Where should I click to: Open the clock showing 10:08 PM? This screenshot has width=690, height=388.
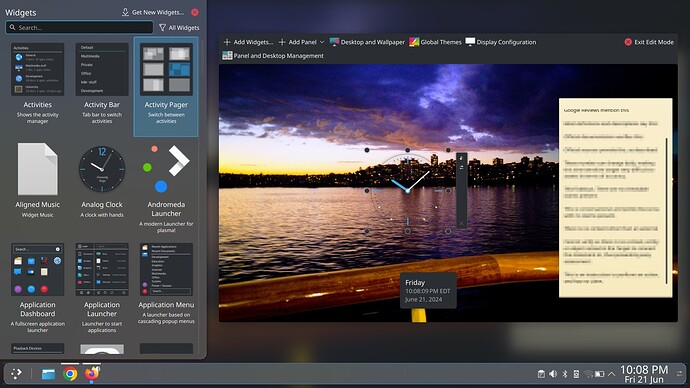click(644, 374)
